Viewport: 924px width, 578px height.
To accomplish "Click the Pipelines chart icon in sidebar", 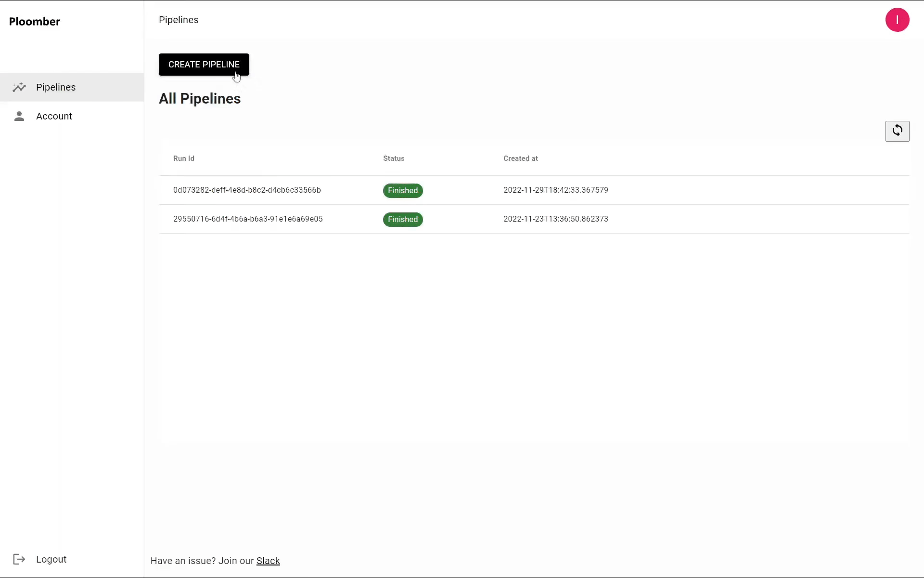I will pyautogui.click(x=19, y=87).
